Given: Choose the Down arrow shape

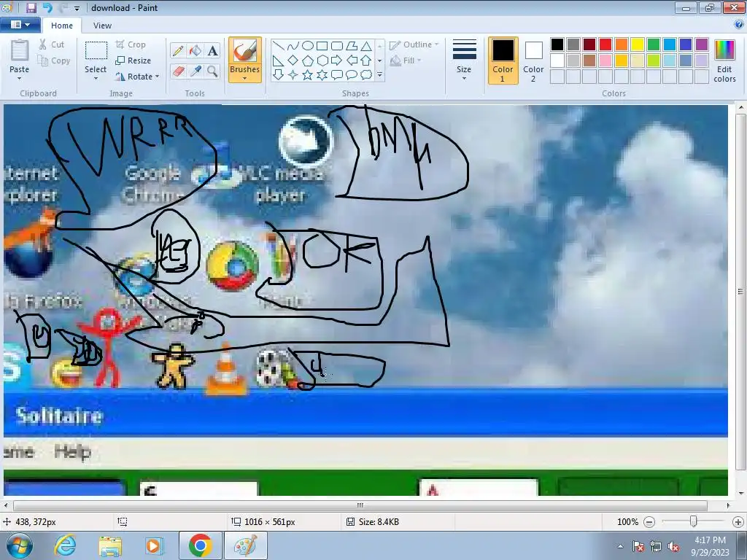Looking at the screenshot, I should pos(278,75).
